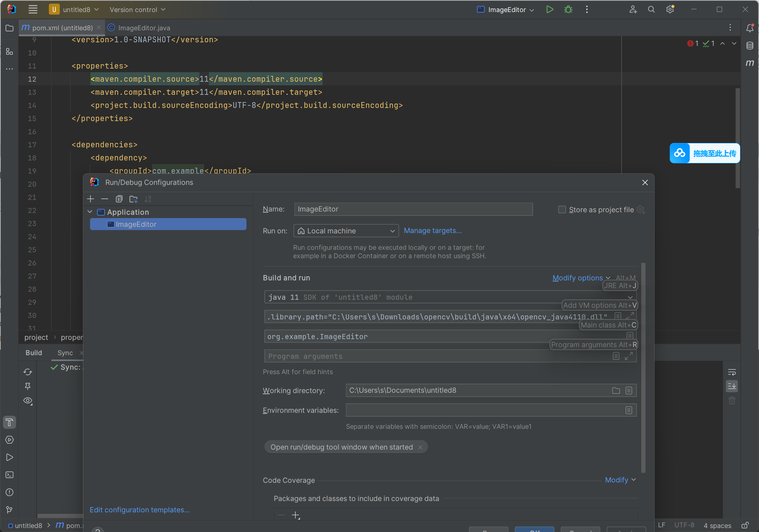Toggle the eye view-mode icon in Build panel
Image resolution: width=759 pixels, height=532 pixels.
pos(28,401)
